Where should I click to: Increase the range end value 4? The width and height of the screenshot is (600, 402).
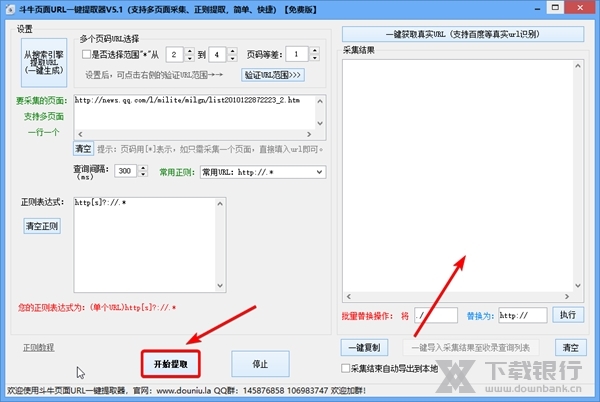[x=232, y=51]
